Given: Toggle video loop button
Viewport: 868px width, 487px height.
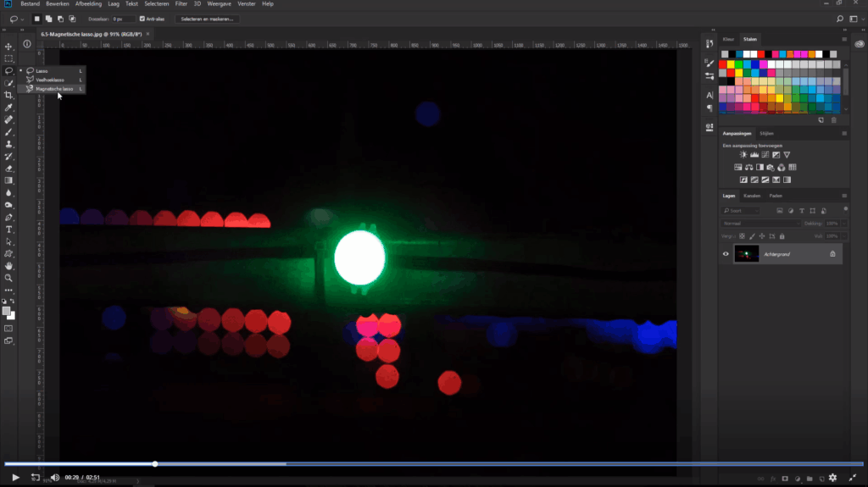Looking at the screenshot, I should pyautogui.click(x=36, y=477).
